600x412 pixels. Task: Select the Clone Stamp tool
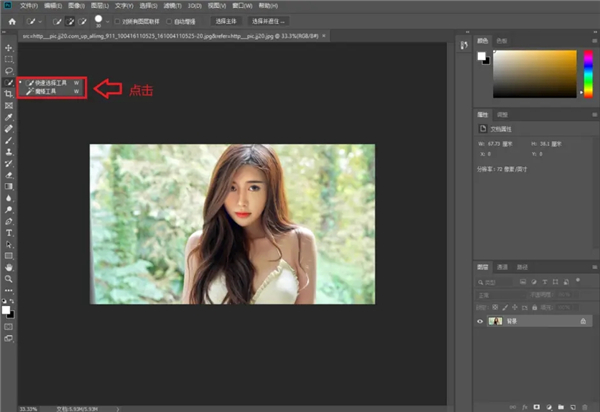(x=8, y=152)
